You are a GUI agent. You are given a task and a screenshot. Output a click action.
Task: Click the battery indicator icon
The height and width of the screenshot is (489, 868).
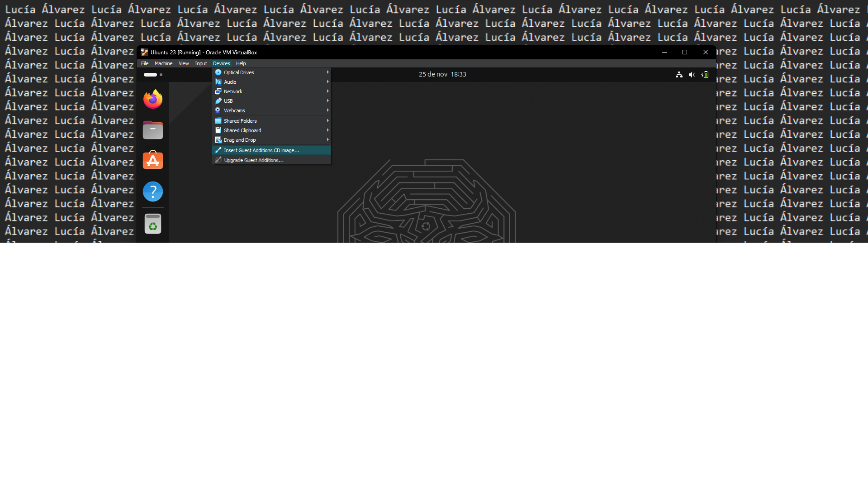pyautogui.click(x=705, y=75)
